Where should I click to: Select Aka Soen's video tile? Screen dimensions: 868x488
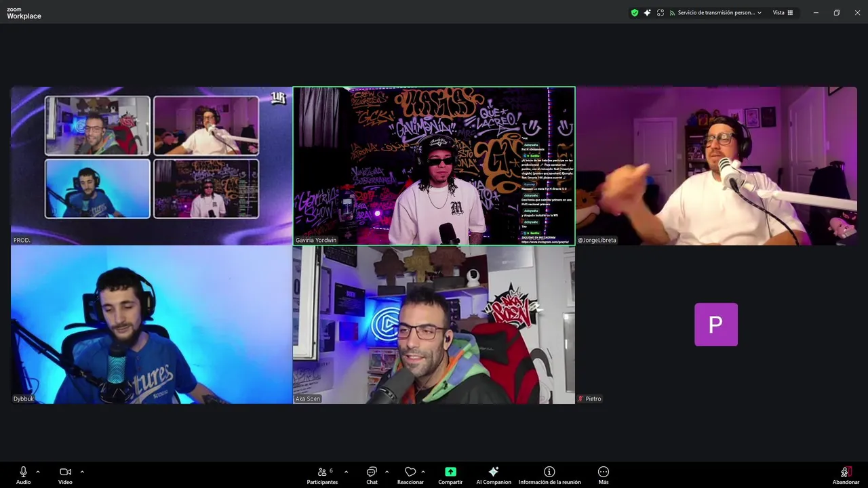coord(434,325)
